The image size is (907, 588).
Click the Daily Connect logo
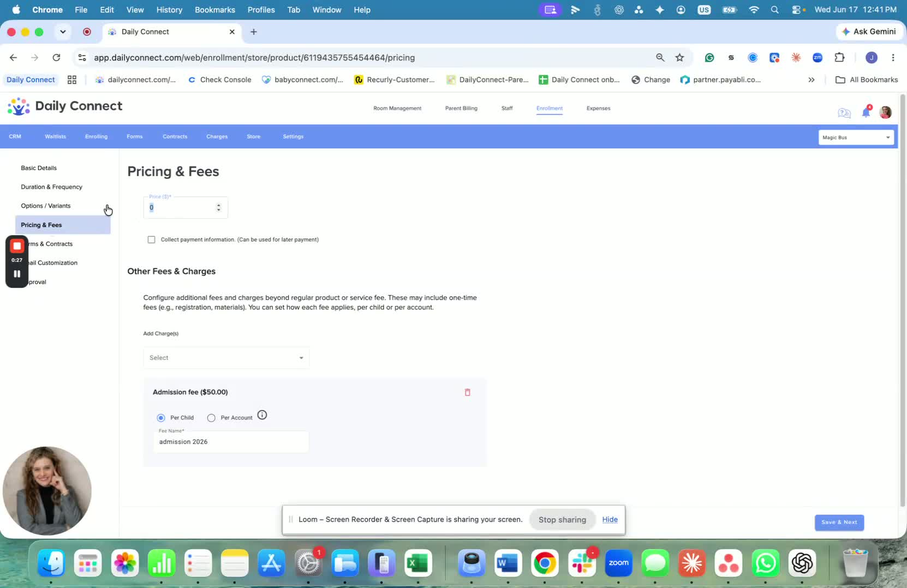click(x=65, y=106)
